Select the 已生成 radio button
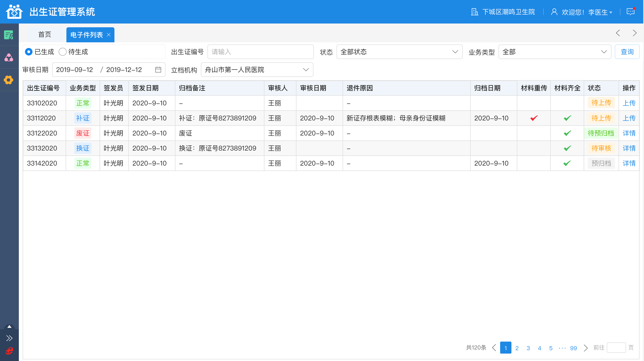This screenshot has height=361, width=644. [29, 52]
